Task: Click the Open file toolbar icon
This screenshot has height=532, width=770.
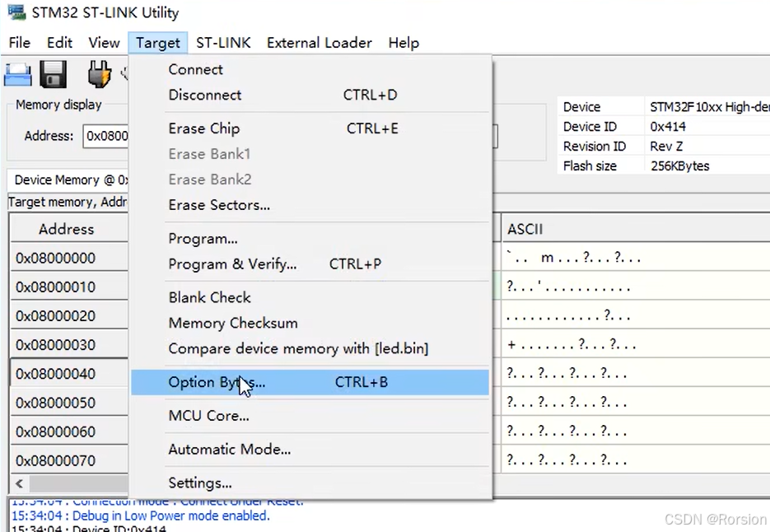Action: pyautogui.click(x=17, y=75)
